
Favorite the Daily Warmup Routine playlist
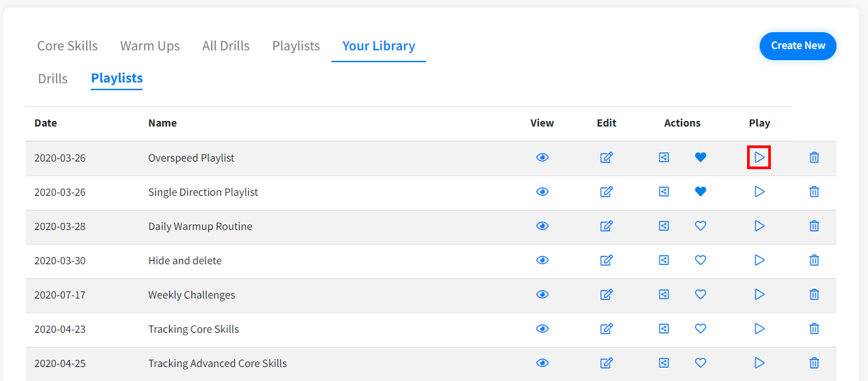coord(700,226)
